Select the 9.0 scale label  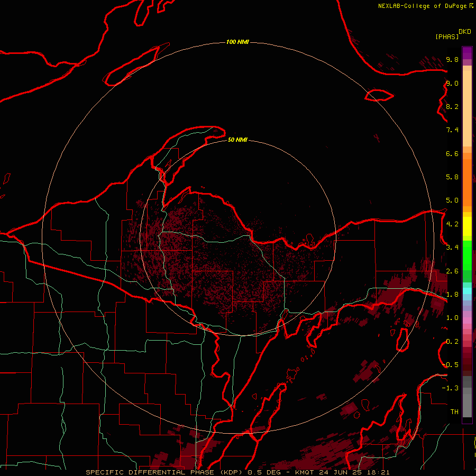pyautogui.click(x=452, y=83)
